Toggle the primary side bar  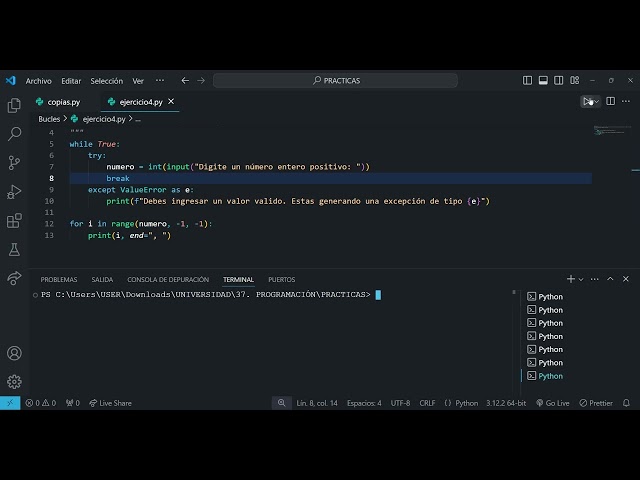click(x=527, y=80)
